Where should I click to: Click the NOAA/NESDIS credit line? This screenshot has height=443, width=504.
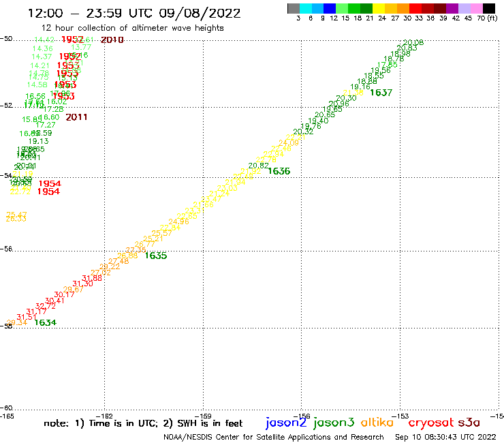(x=274, y=437)
